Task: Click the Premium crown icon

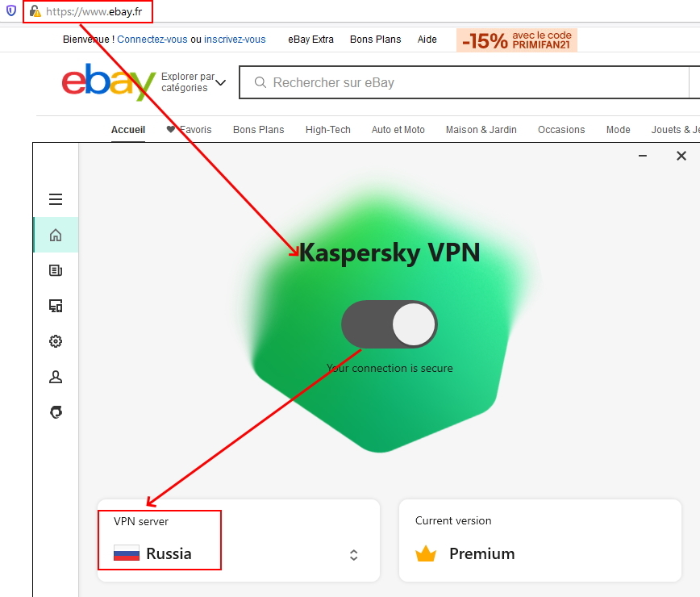Action: [x=426, y=553]
